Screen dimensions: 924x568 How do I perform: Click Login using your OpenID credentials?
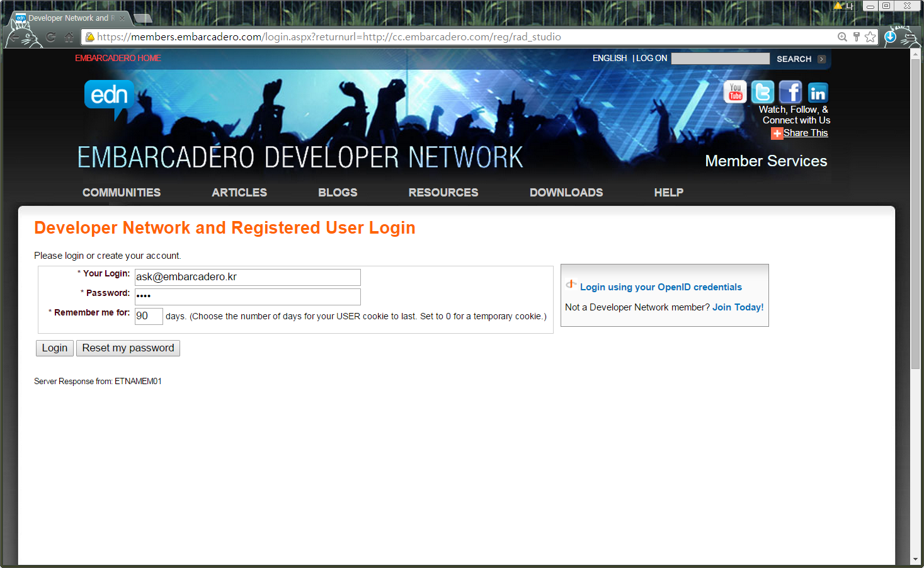coord(661,287)
